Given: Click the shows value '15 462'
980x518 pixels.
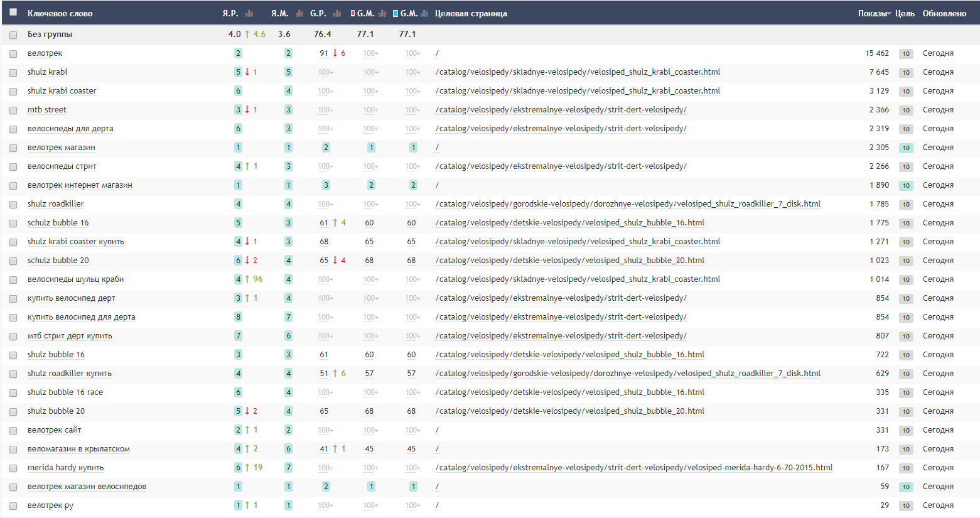Looking at the screenshot, I should click(x=877, y=53).
